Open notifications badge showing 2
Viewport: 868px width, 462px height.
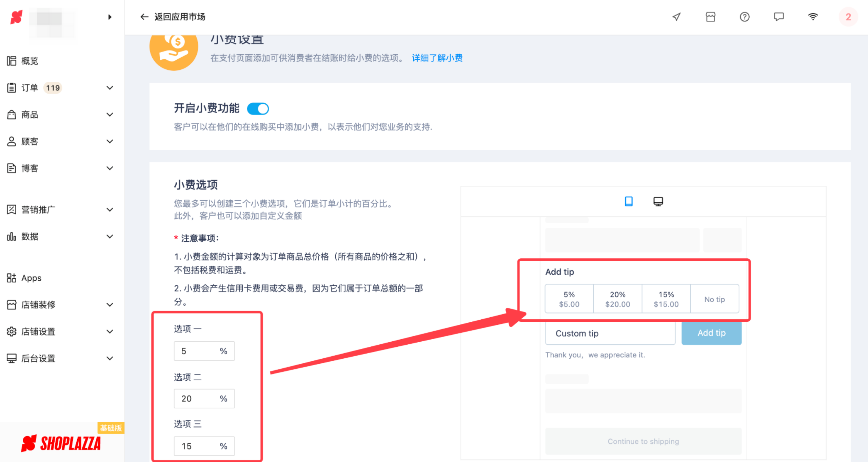click(848, 17)
